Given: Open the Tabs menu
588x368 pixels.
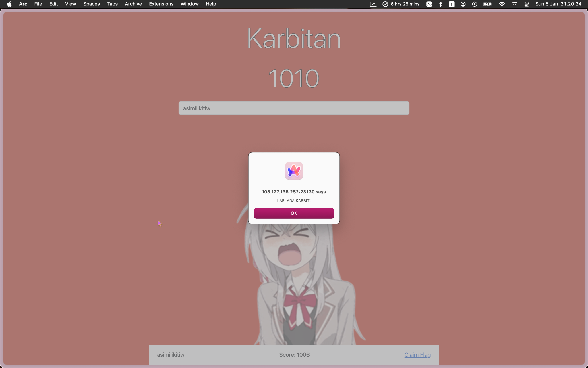Looking at the screenshot, I should (112, 4).
